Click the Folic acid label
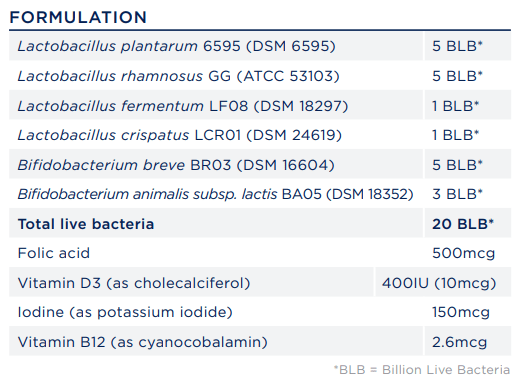517x382 pixels. tap(54, 253)
